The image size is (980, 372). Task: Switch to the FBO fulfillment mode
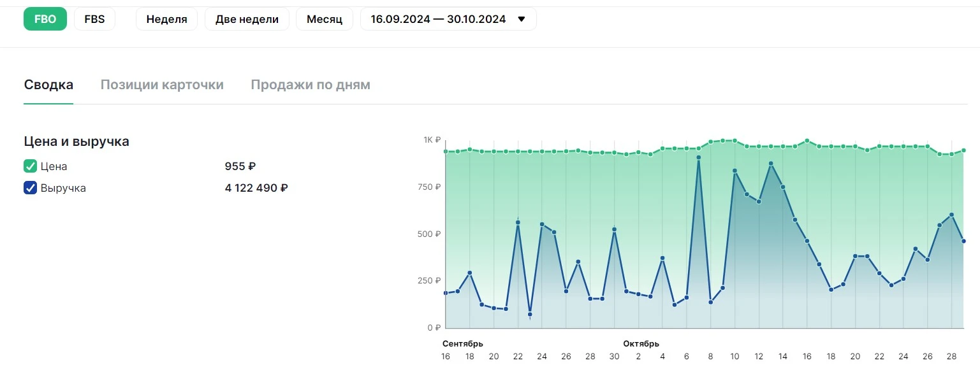pos(45,19)
